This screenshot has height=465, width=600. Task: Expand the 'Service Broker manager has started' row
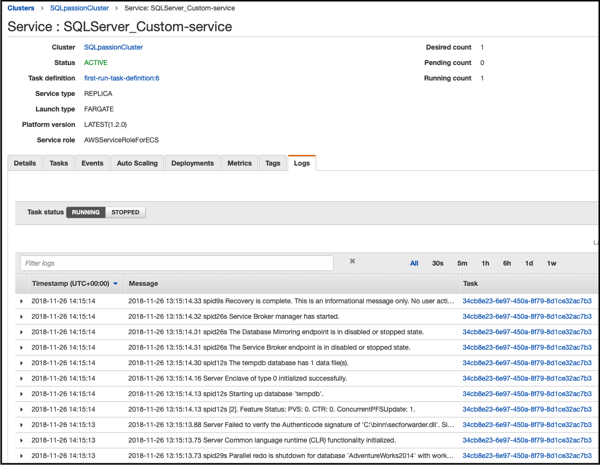(x=21, y=316)
